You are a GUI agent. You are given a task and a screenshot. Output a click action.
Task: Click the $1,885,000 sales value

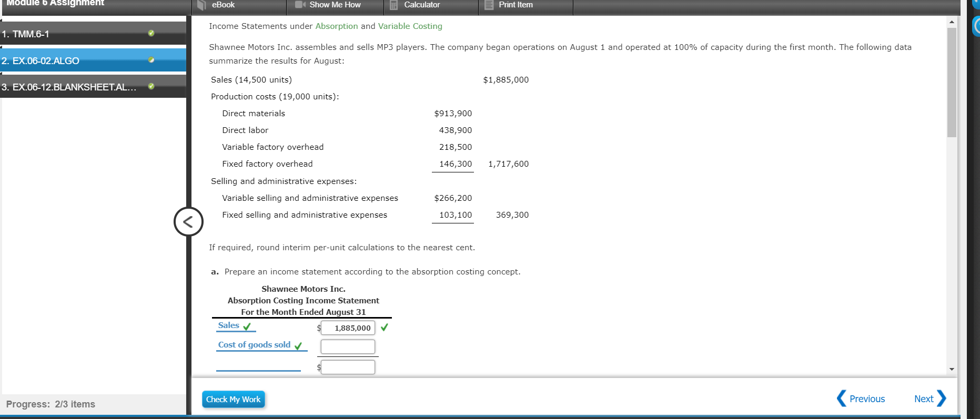pyautogui.click(x=506, y=80)
